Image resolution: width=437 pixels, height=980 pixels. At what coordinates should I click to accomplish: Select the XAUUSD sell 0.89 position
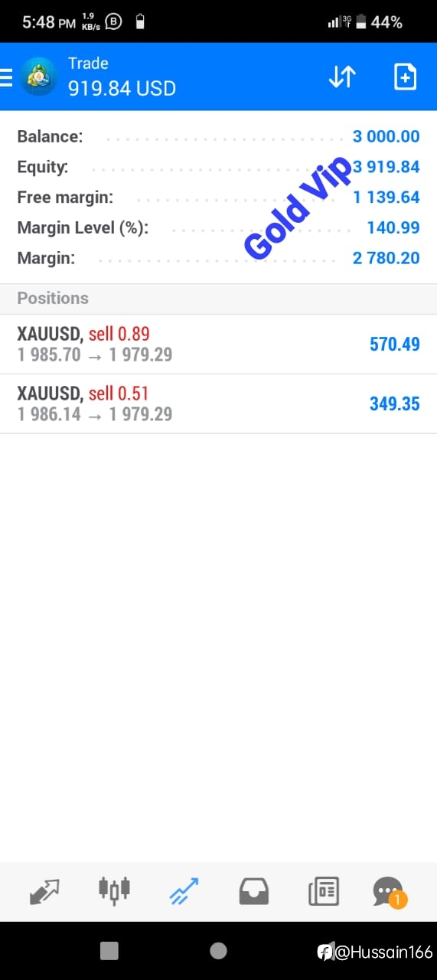[x=218, y=345]
